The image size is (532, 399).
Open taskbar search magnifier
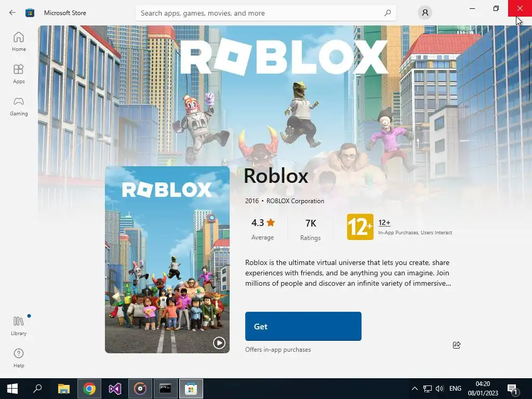click(37, 389)
